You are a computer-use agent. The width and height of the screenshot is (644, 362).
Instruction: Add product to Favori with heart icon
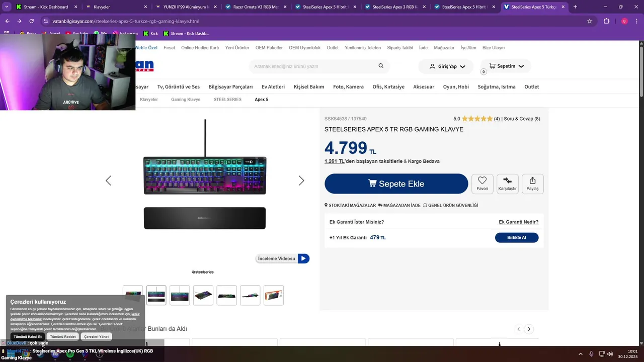point(482,184)
